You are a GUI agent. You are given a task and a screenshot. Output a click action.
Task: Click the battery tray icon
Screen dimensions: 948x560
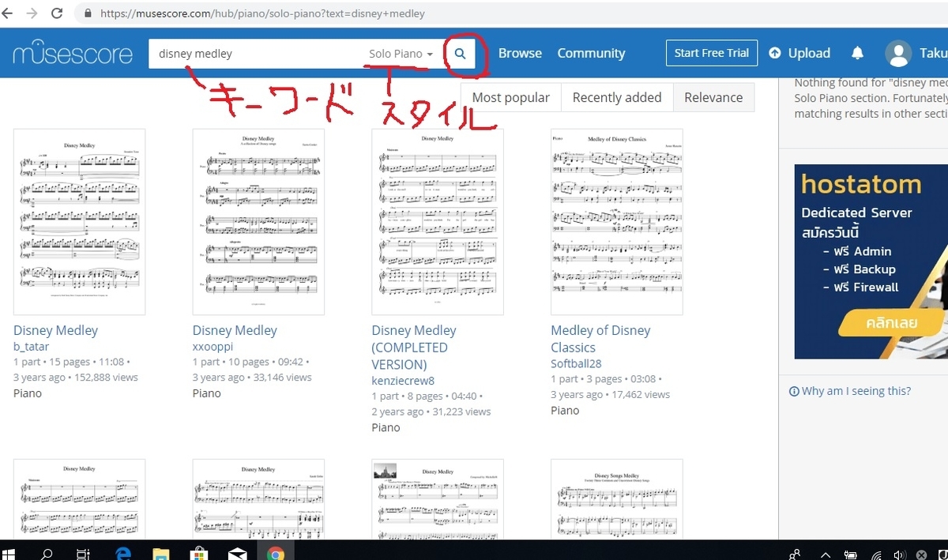[x=851, y=554]
